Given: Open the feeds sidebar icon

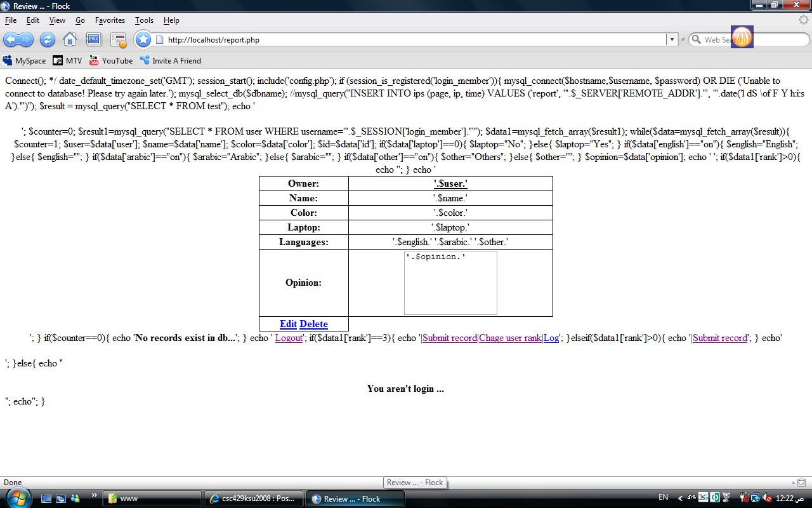Looking at the screenshot, I should pos(119,40).
